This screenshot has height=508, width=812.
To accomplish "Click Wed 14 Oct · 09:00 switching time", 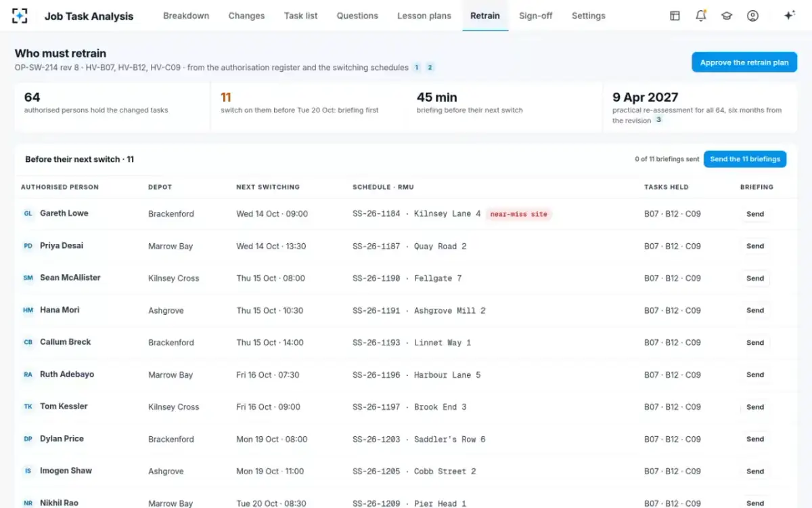I will click(272, 214).
